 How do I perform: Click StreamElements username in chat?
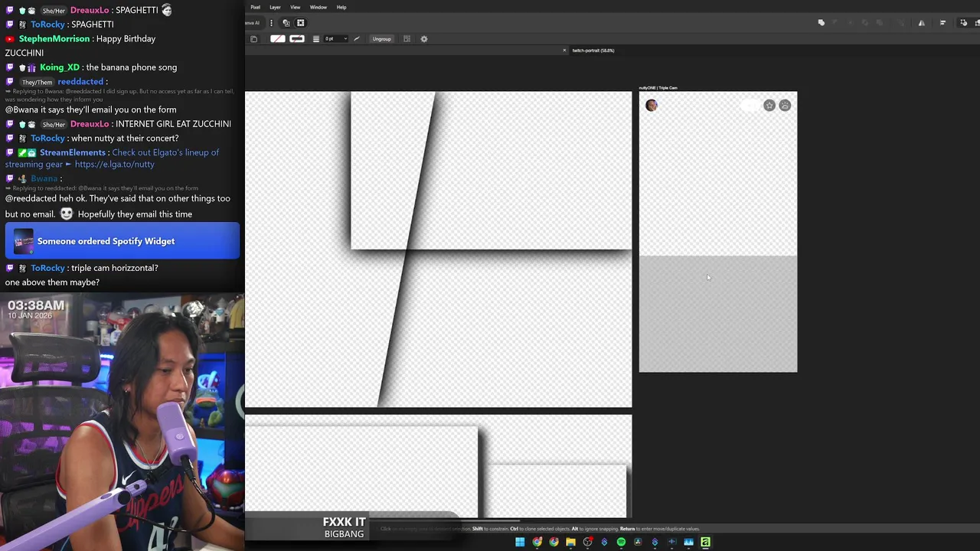[73, 152]
